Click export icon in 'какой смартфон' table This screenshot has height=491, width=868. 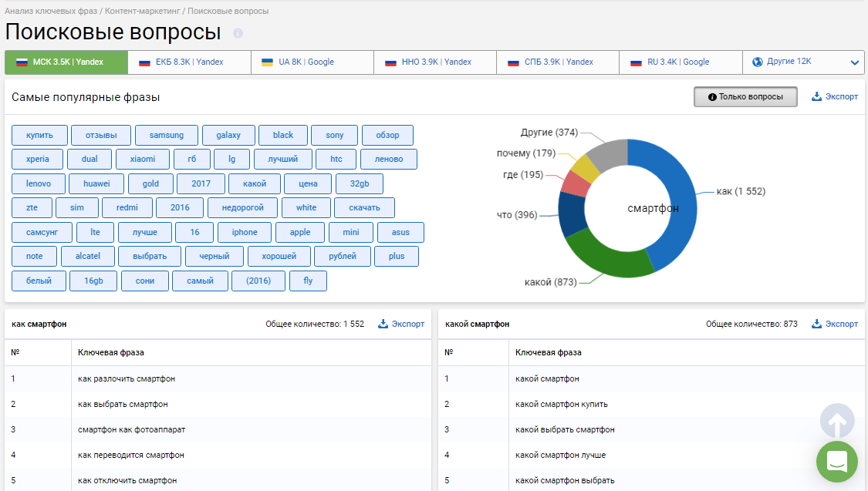pos(816,324)
